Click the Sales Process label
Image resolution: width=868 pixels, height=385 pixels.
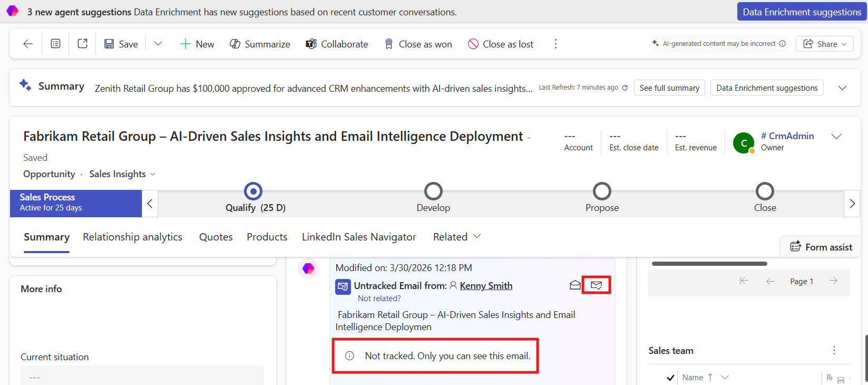pyautogui.click(x=47, y=197)
